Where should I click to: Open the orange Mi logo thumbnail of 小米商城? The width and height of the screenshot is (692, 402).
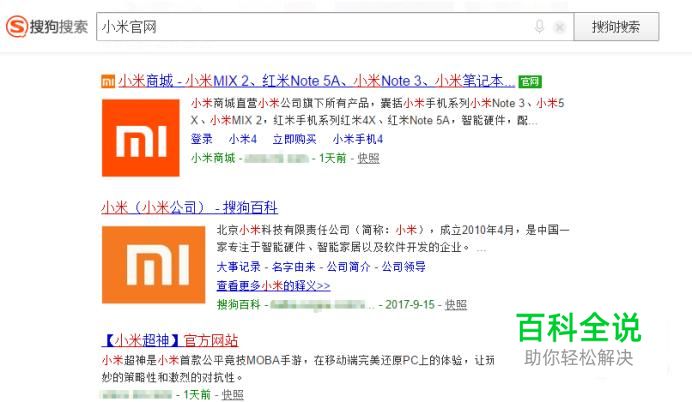tap(141, 138)
